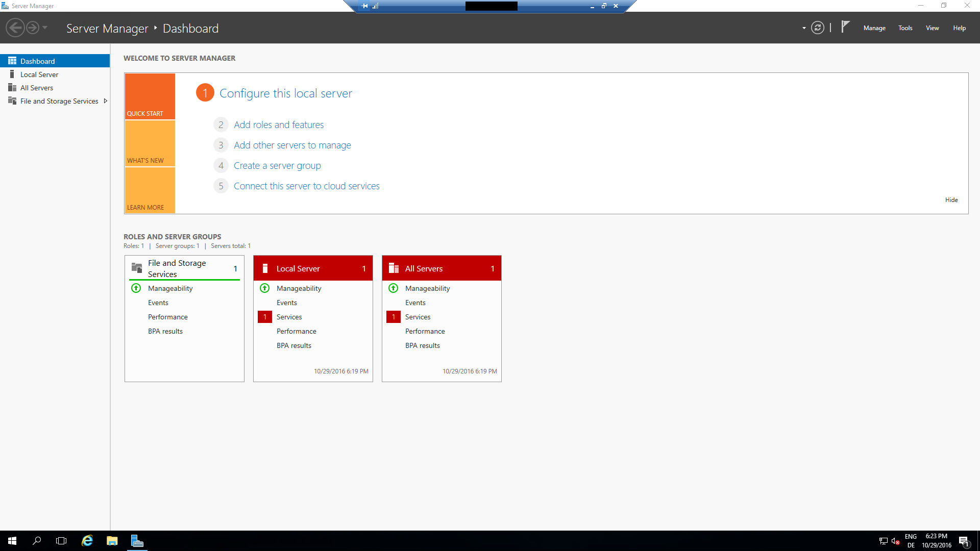
Task: Open Manageability in All Servers tile
Action: click(x=428, y=288)
